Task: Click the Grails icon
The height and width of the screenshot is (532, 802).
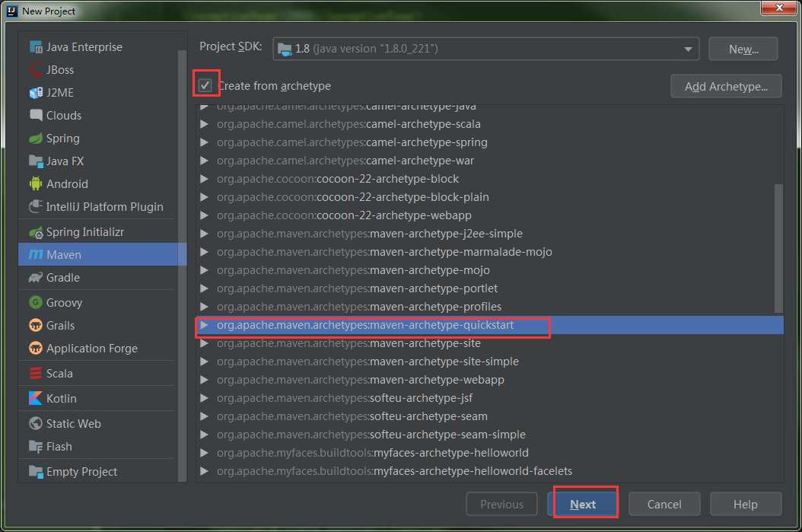Action: click(36, 325)
